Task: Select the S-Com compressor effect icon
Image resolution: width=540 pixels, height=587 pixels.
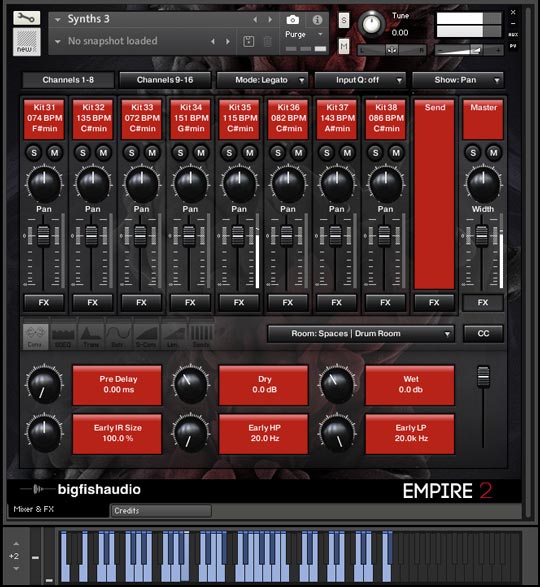Action: (x=145, y=337)
